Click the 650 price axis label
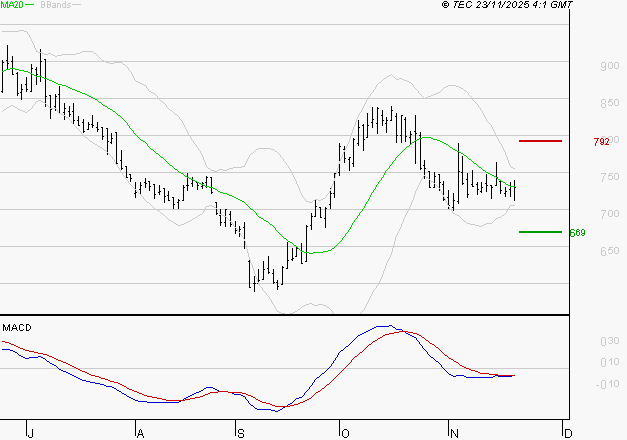The width and height of the screenshot is (627, 440). coord(609,251)
